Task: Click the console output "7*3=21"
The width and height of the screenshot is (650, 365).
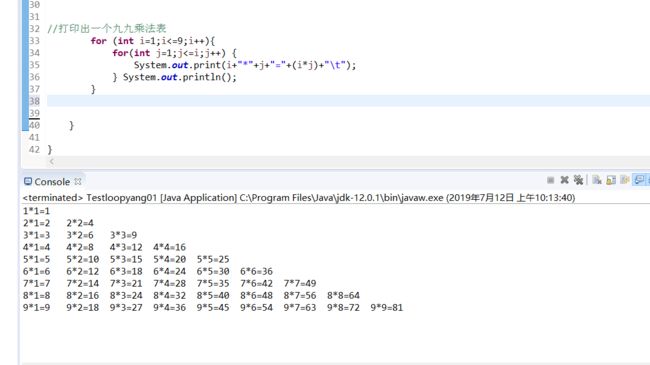Action: point(126,283)
